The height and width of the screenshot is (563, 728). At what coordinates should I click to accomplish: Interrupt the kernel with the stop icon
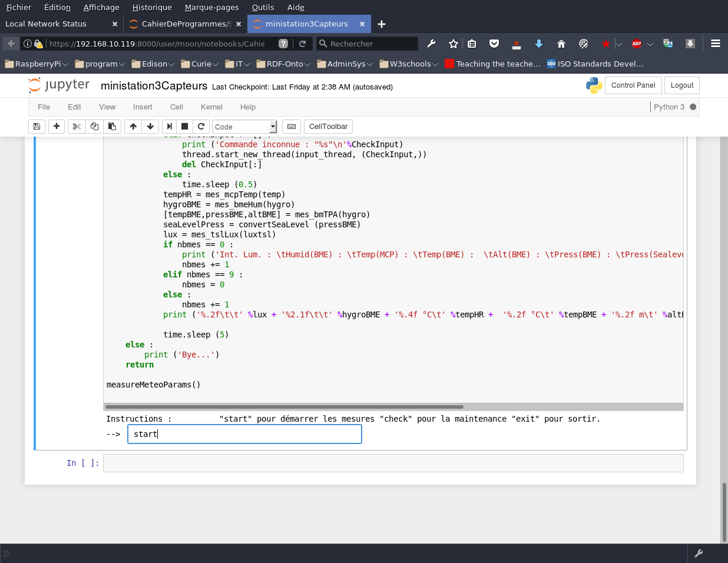(x=184, y=127)
